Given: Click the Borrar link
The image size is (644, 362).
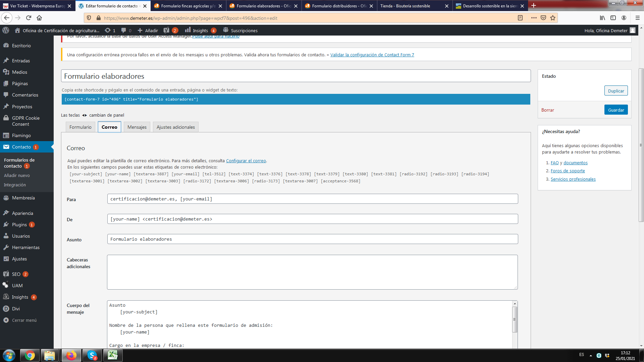Looking at the screenshot, I should click(x=547, y=110).
